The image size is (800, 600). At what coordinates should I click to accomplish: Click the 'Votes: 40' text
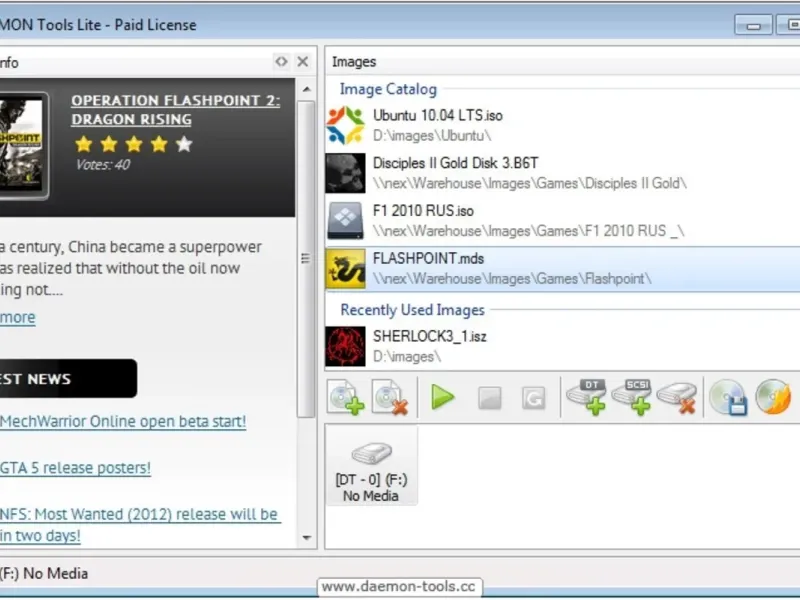103,165
